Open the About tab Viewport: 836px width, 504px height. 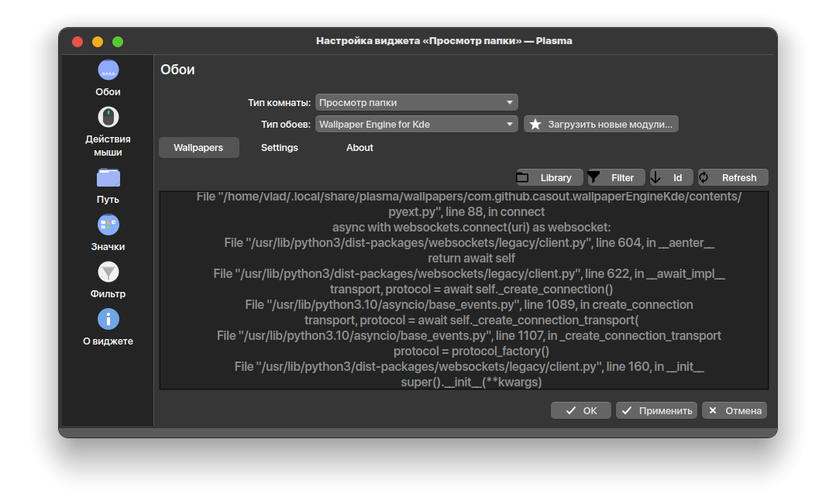pos(360,147)
